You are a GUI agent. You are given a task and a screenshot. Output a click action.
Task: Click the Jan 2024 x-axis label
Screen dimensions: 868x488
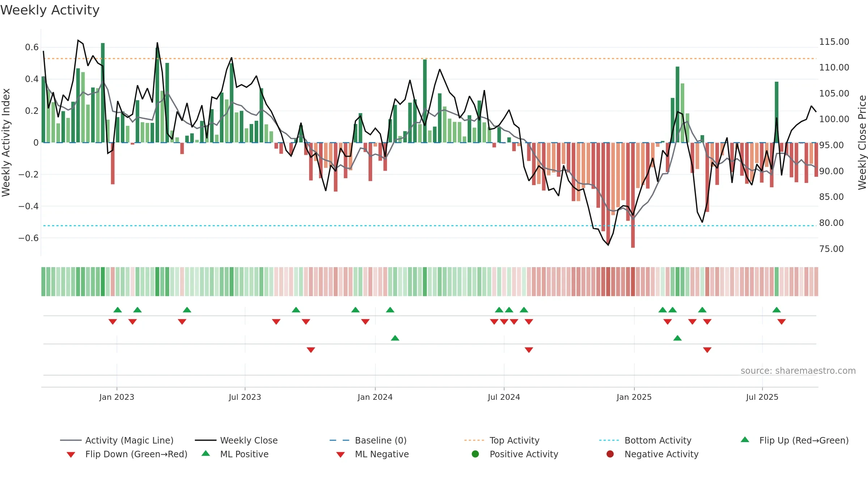375,397
